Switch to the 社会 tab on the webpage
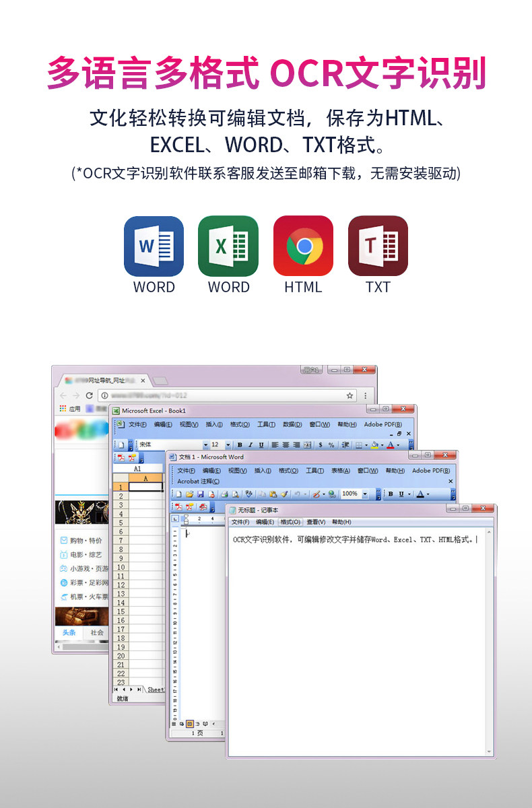The image size is (532, 808). (x=97, y=632)
